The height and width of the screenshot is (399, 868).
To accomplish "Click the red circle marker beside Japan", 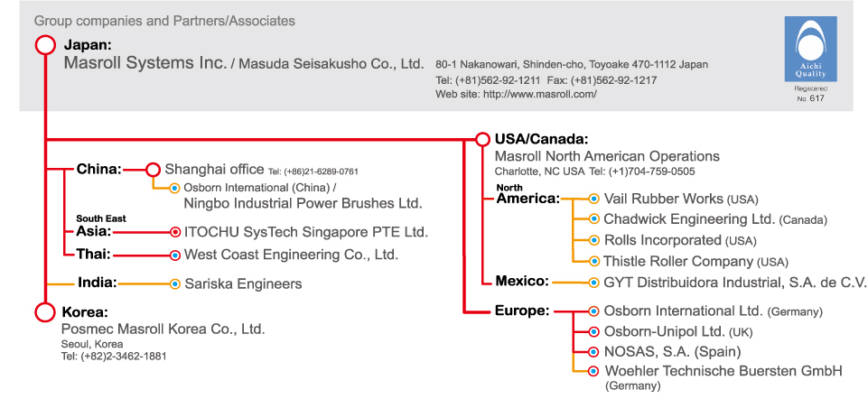I will click(x=45, y=45).
